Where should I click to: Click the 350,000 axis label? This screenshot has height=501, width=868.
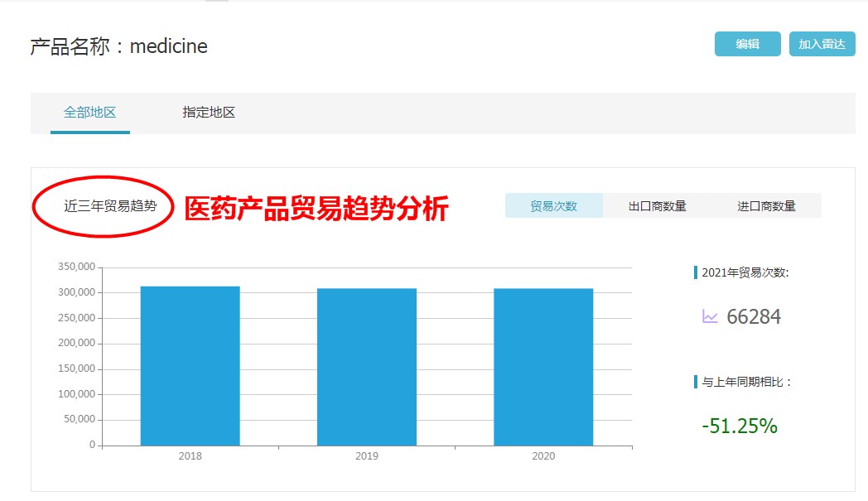(76, 267)
